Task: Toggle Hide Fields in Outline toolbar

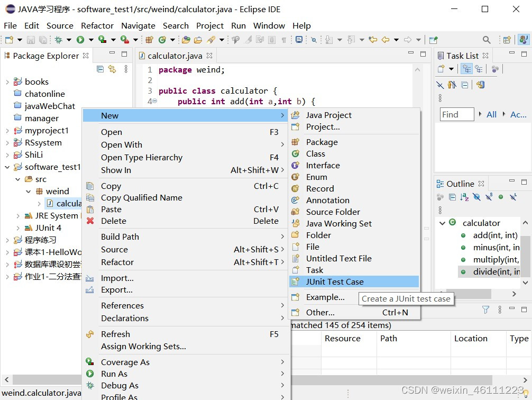Action: pyautogui.click(x=476, y=197)
